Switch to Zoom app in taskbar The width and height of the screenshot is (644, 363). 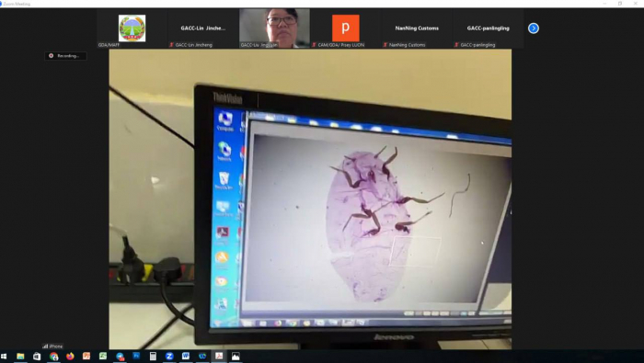(x=169, y=357)
